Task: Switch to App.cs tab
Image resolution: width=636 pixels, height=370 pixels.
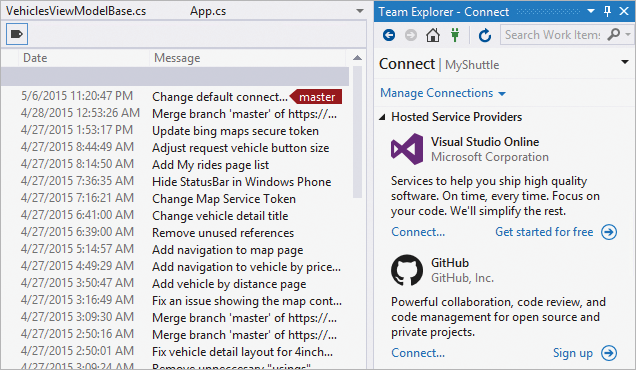Action: pyautogui.click(x=208, y=11)
